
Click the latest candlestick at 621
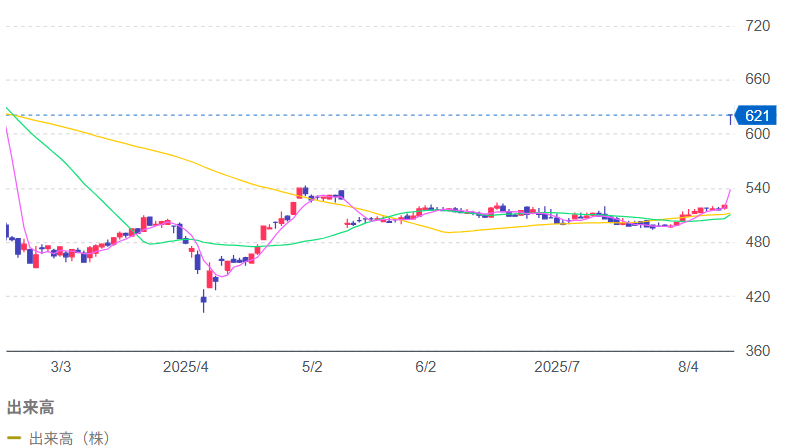coord(730,120)
